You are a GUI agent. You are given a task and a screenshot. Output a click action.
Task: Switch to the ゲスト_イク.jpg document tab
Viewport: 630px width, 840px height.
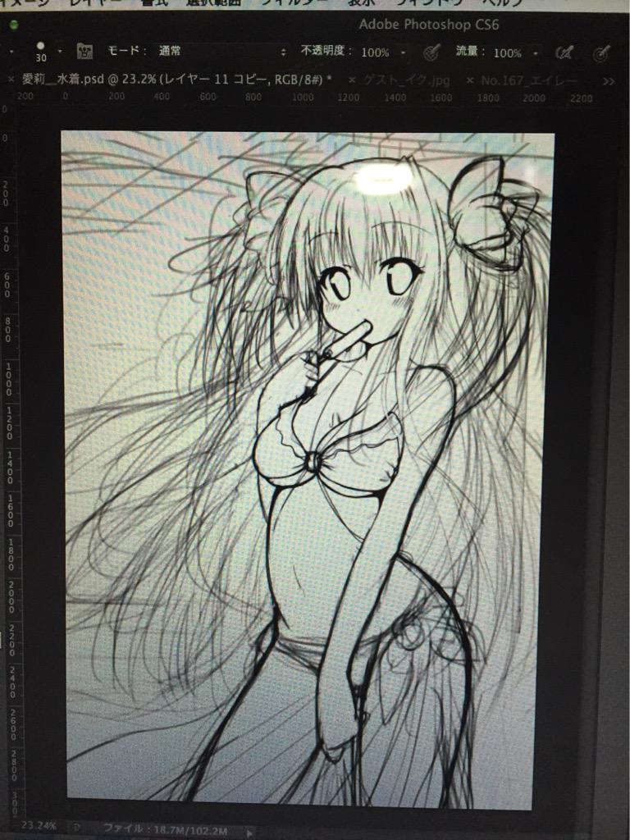[407, 80]
